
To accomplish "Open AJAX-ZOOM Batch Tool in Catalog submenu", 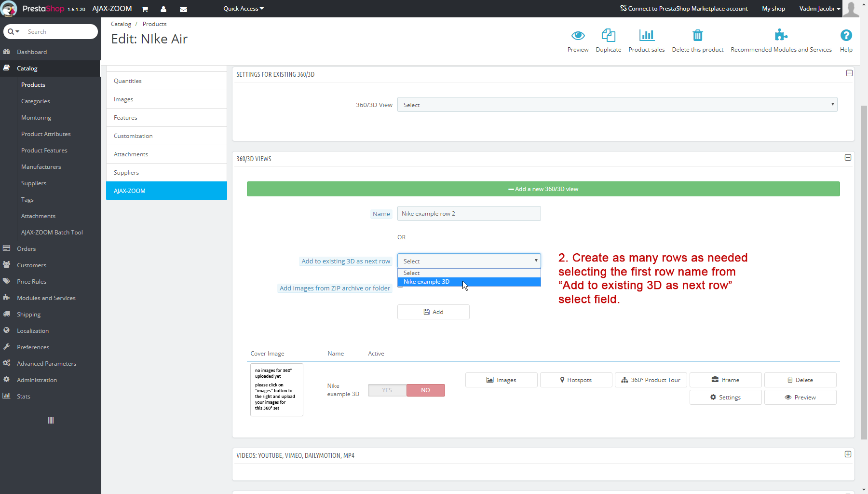I will [x=52, y=232].
